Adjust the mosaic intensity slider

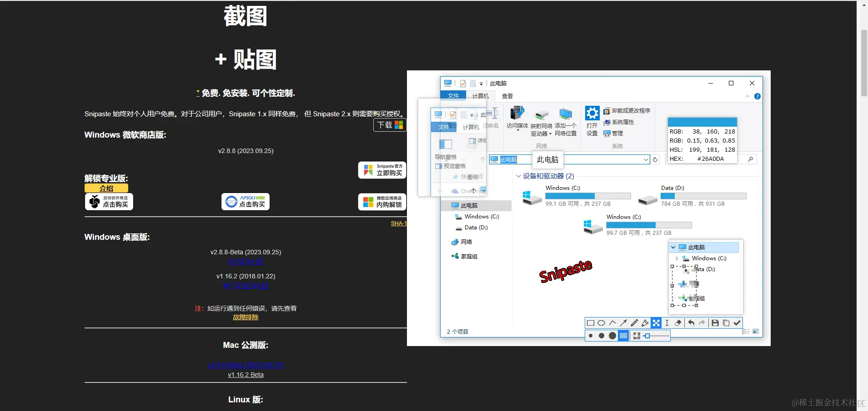(657, 336)
